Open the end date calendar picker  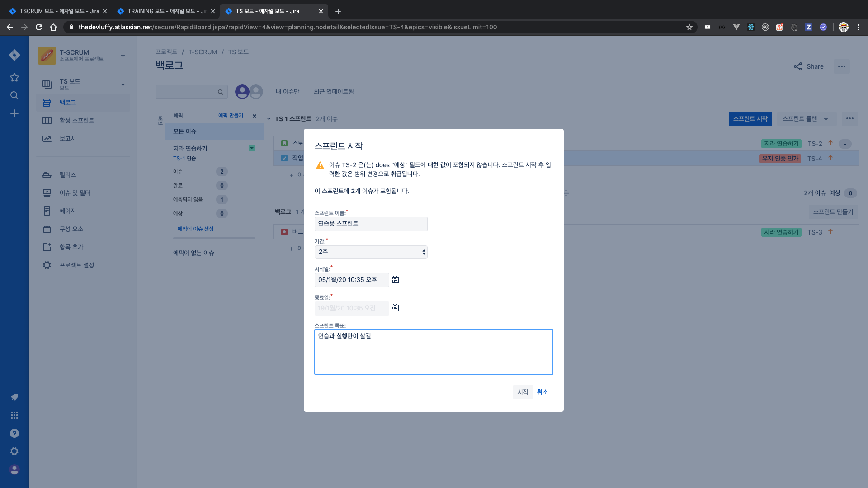[395, 308]
